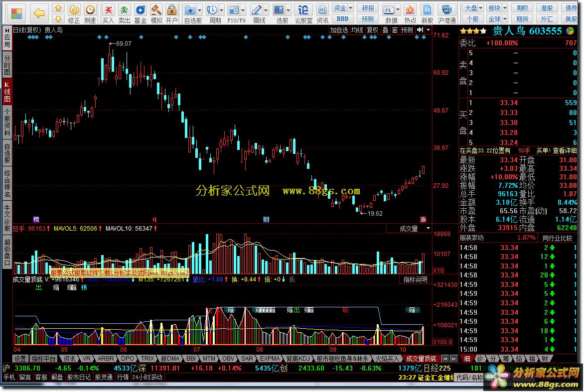
Task: Click the jump-to-end arrow icon above chart
Action: (x=420, y=30)
